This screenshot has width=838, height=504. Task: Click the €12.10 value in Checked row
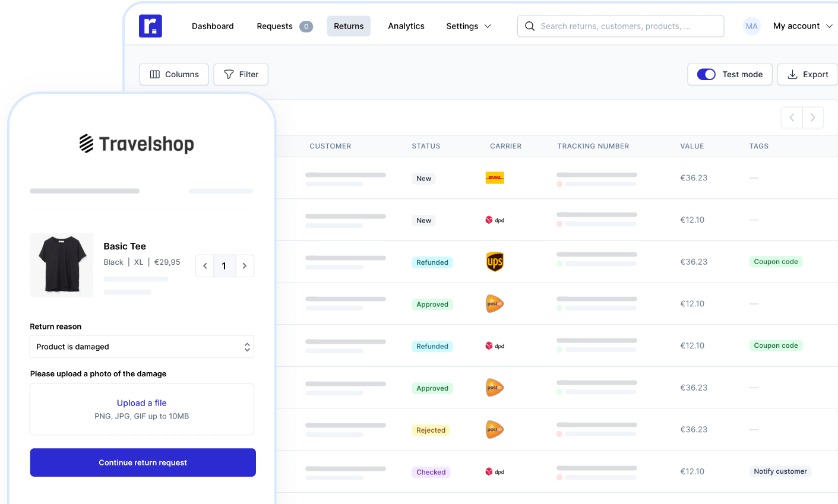[692, 471]
